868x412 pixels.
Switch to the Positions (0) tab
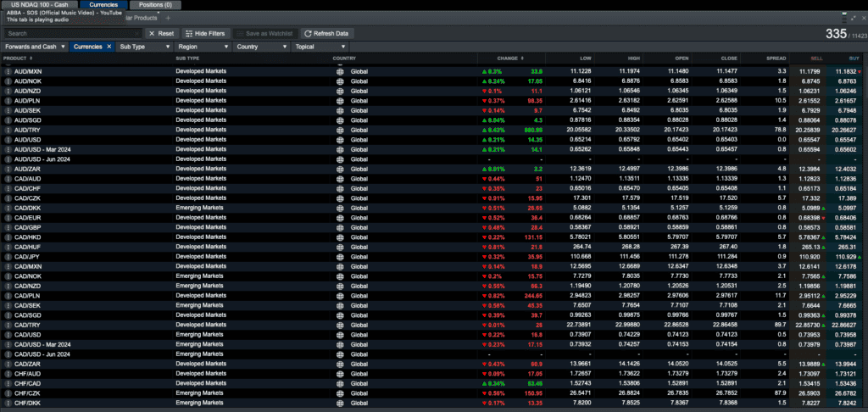155,4
